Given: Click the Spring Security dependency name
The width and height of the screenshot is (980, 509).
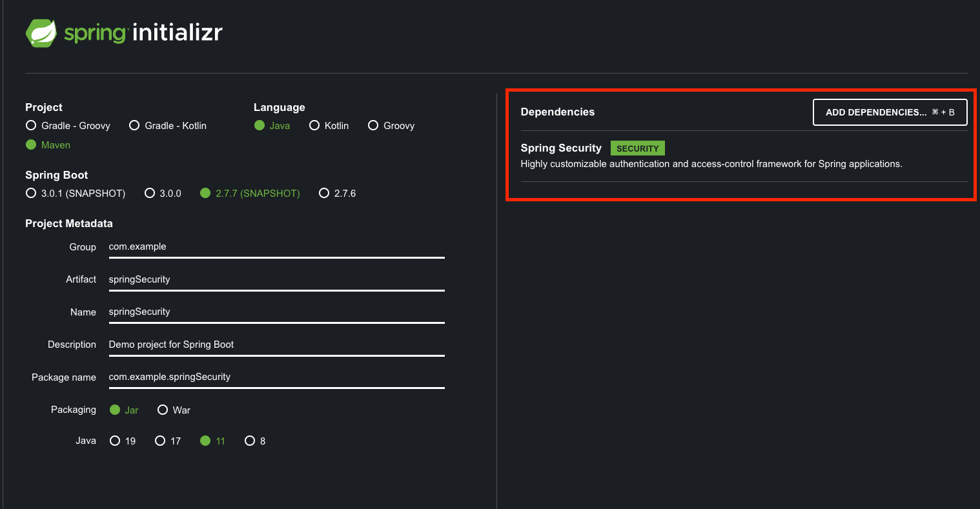Looking at the screenshot, I should (561, 148).
